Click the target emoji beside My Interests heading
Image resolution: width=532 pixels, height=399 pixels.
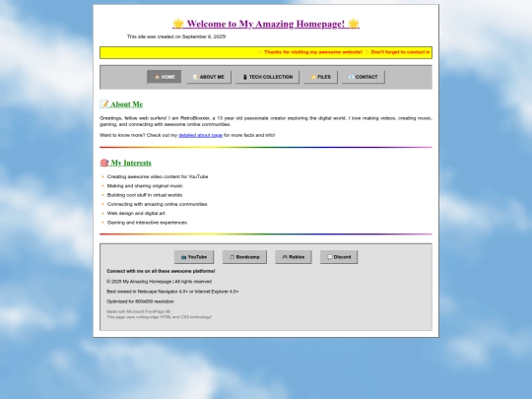tap(104, 163)
